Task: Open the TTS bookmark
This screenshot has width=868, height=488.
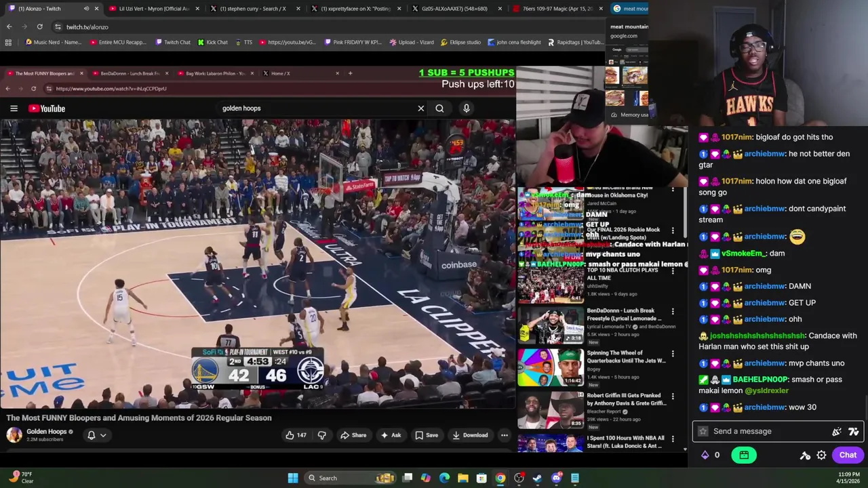Action: click(243, 42)
